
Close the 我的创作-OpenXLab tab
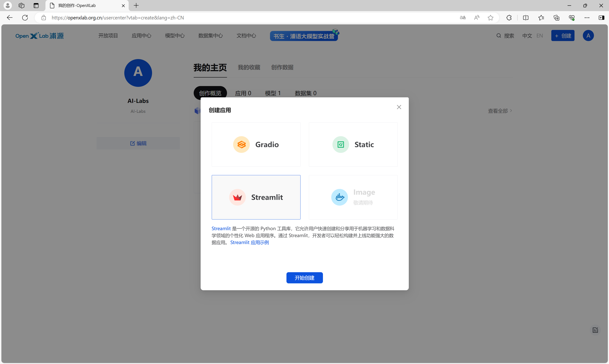[123, 6]
